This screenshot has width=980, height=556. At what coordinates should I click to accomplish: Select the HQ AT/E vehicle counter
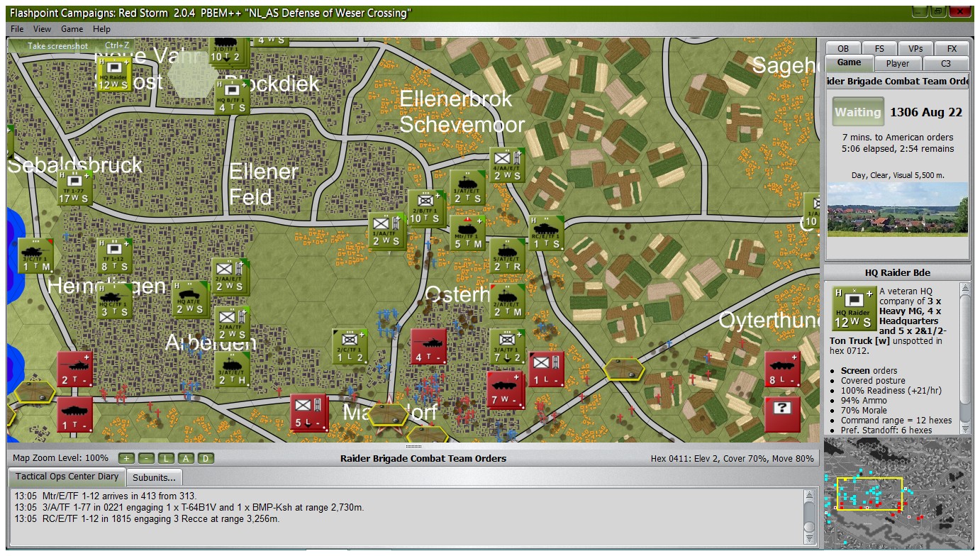coord(190,298)
